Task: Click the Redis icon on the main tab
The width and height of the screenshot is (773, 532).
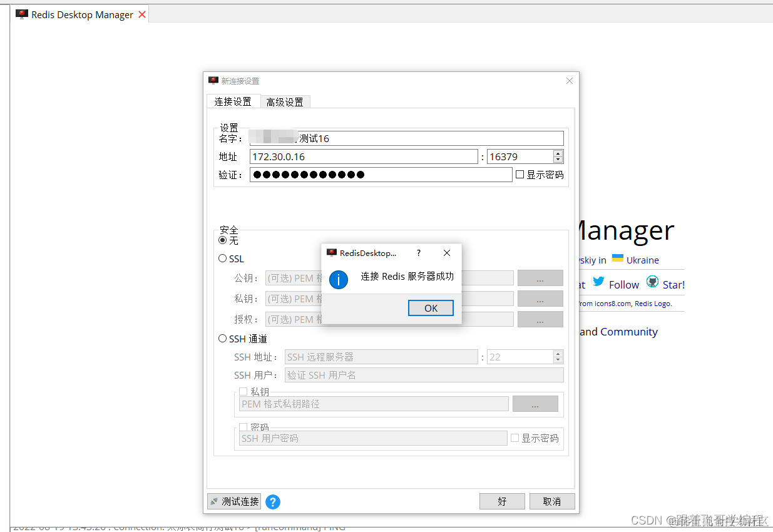Action: coord(22,14)
